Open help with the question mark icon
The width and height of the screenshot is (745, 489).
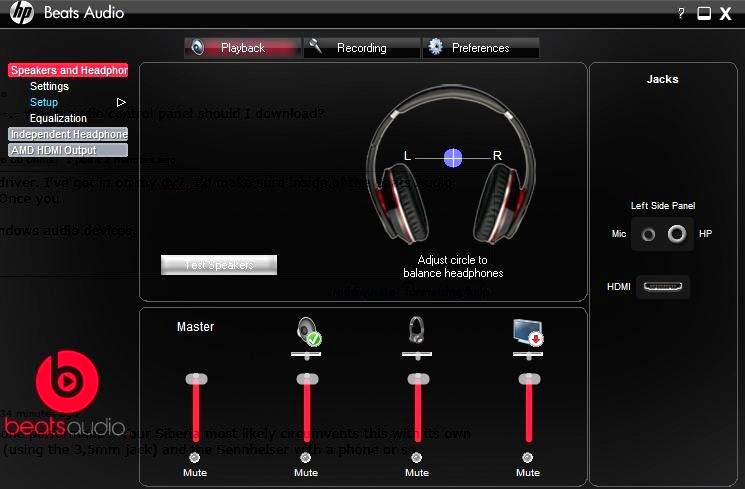point(681,14)
